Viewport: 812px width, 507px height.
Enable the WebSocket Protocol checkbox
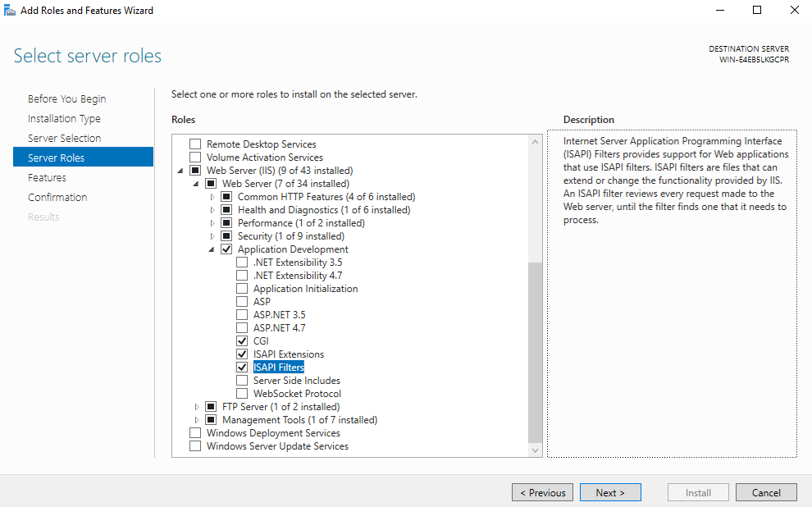tap(242, 394)
